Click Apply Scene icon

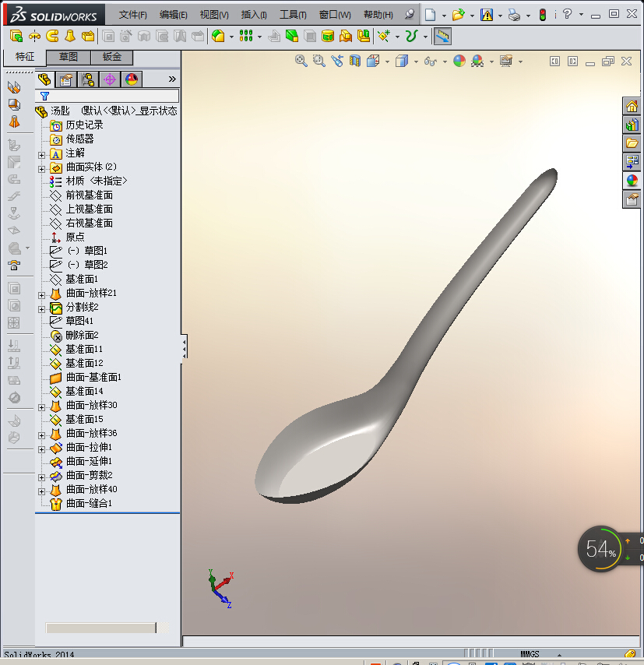click(x=477, y=61)
